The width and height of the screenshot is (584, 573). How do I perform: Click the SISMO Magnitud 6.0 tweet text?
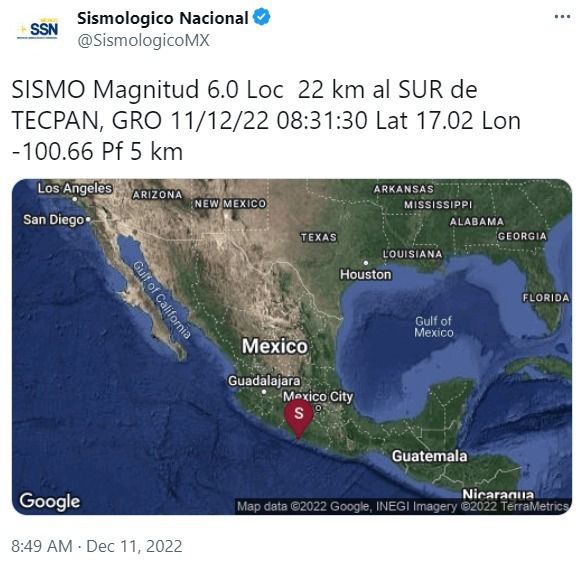tap(266, 120)
